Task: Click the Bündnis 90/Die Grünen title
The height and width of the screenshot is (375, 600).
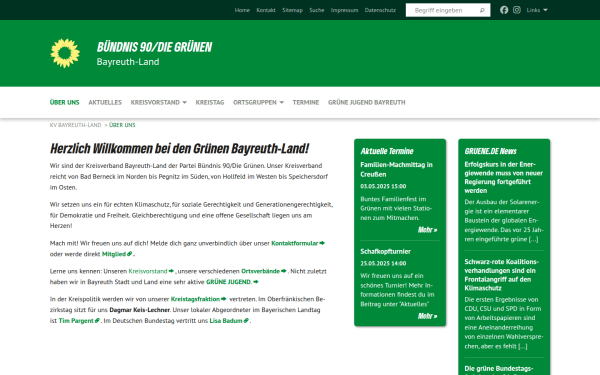Action: click(x=154, y=47)
